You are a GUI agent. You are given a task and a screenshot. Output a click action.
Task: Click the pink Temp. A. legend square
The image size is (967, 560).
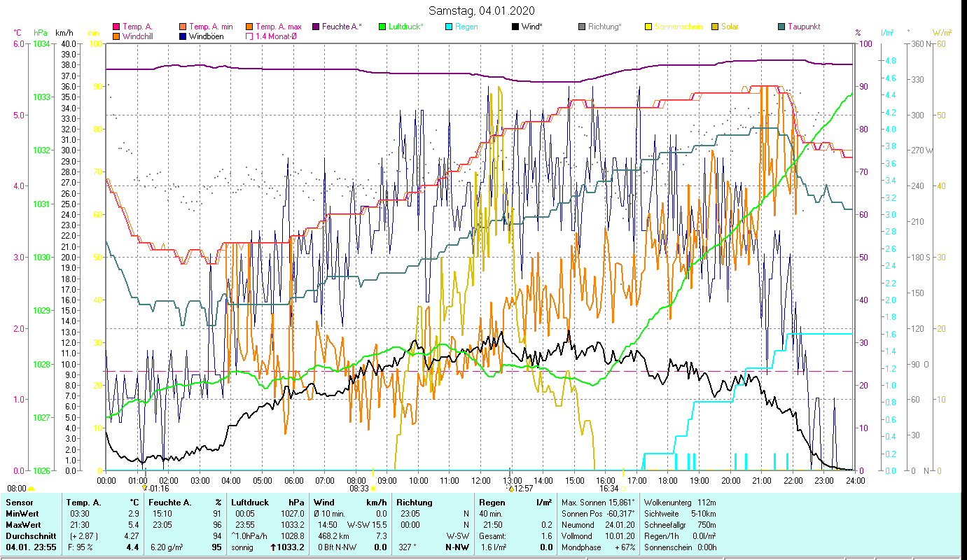pos(116,27)
